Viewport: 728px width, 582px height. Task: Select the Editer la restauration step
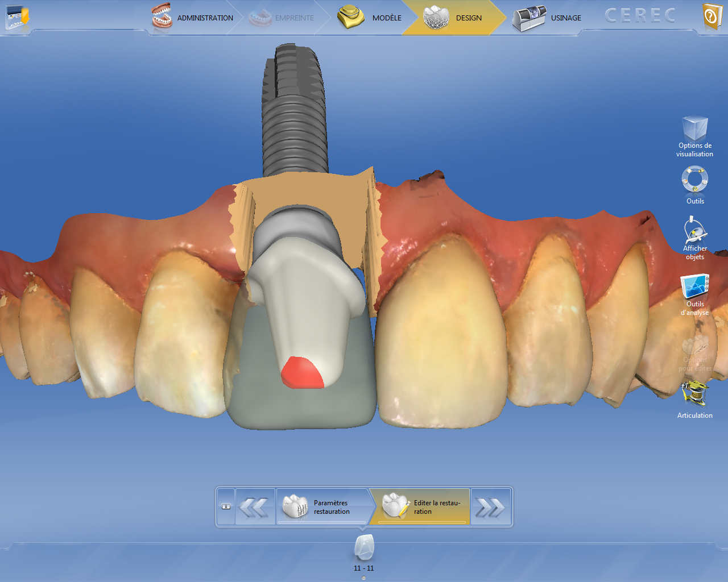pyautogui.click(x=421, y=507)
